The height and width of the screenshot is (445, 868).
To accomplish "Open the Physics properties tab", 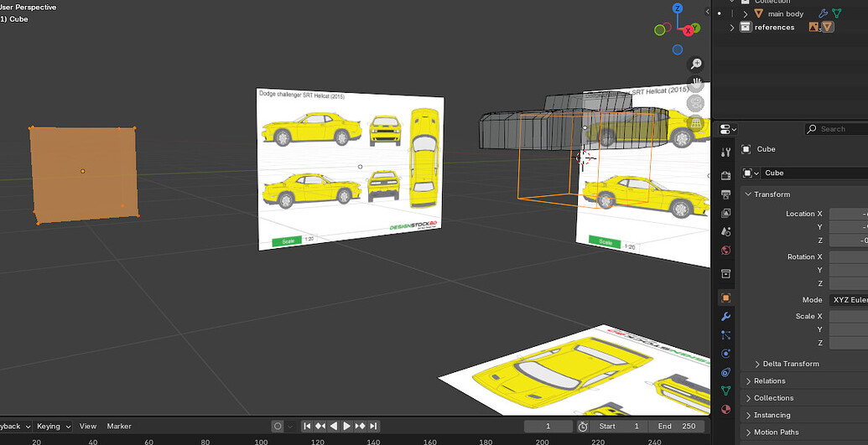I will point(725,354).
